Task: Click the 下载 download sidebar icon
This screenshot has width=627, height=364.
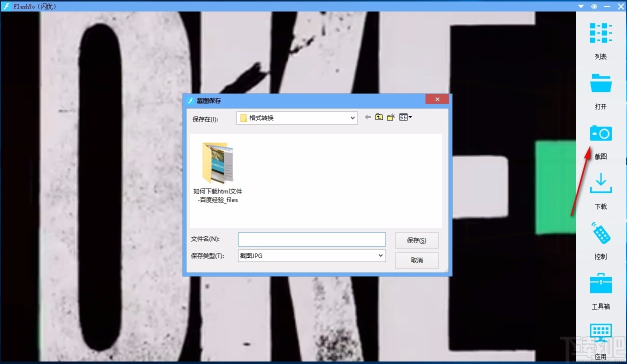Action: 600,183
